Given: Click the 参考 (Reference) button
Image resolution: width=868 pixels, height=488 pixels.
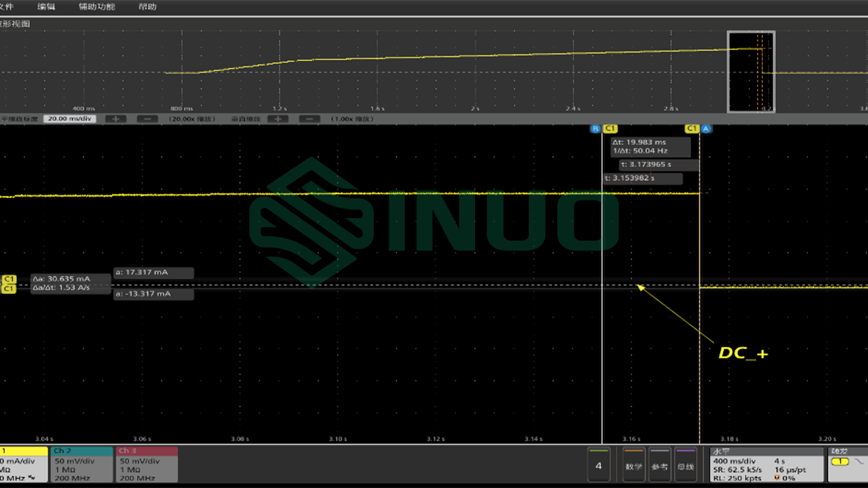Looking at the screenshot, I should 659,465.
